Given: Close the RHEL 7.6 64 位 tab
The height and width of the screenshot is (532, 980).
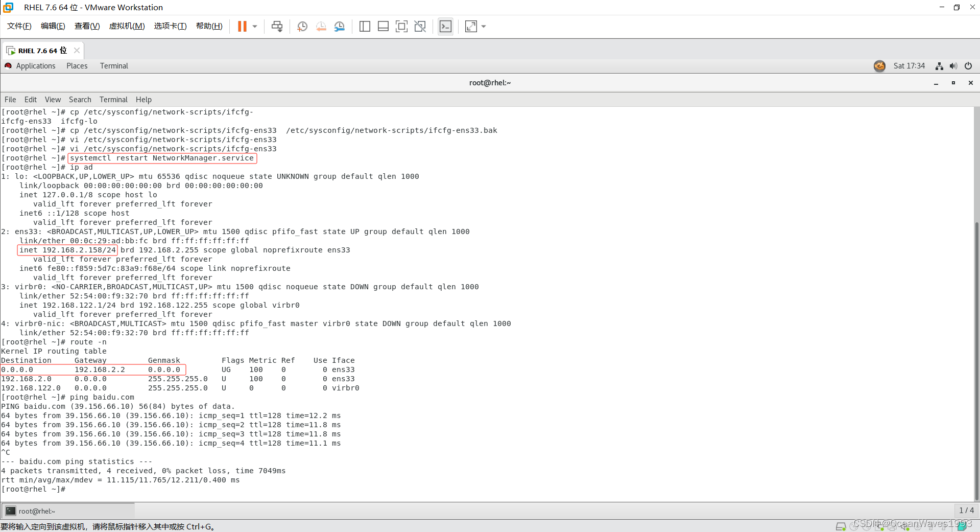Looking at the screenshot, I should point(77,50).
